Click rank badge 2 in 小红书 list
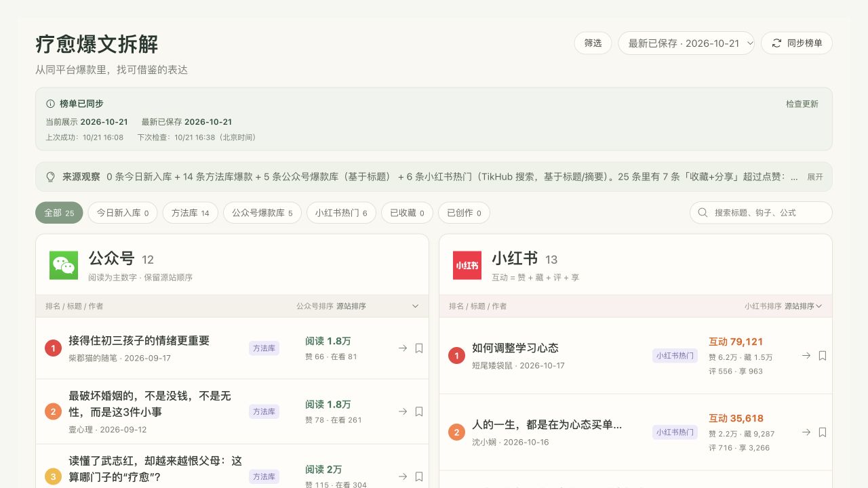This screenshot has height=488, width=868. pos(456,432)
